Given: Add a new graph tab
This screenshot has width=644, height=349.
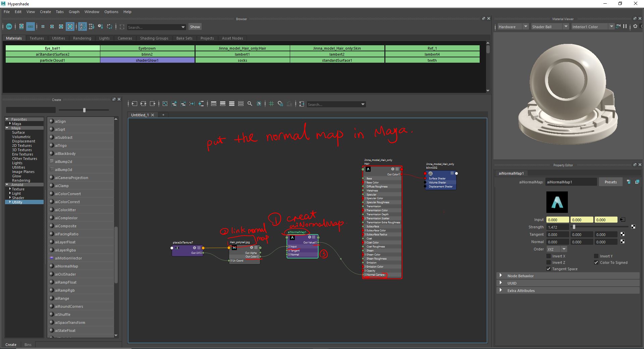Looking at the screenshot, I should coord(163,115).
